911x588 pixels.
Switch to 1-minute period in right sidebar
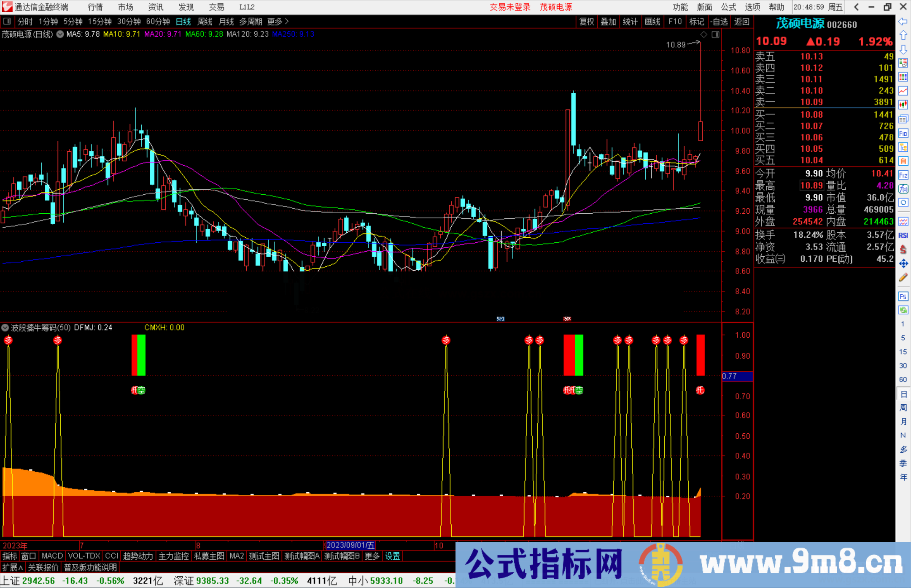tap(903, 324)
